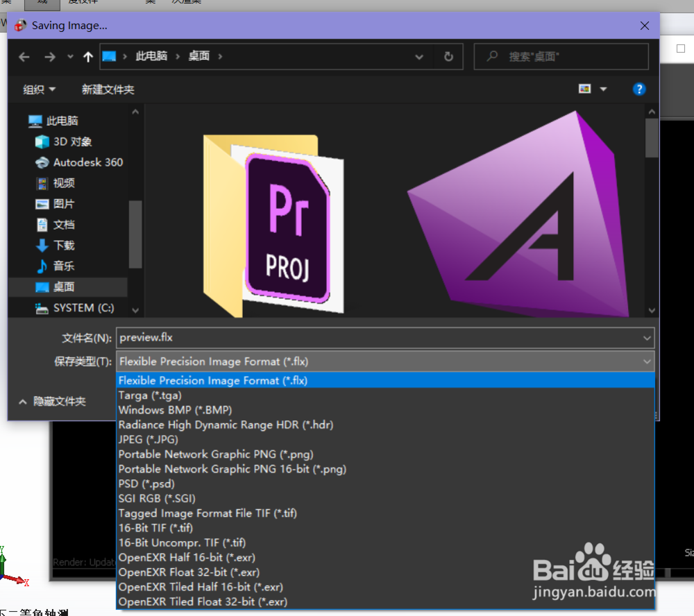This screenshot has width=694, height=616.
Task: Select the 此电脑 breadcrumb in address bar
Action: click(151, 56)
